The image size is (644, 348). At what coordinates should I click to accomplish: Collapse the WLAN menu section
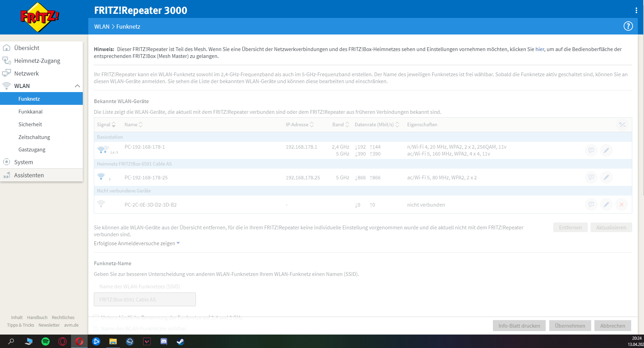point(77,86)
